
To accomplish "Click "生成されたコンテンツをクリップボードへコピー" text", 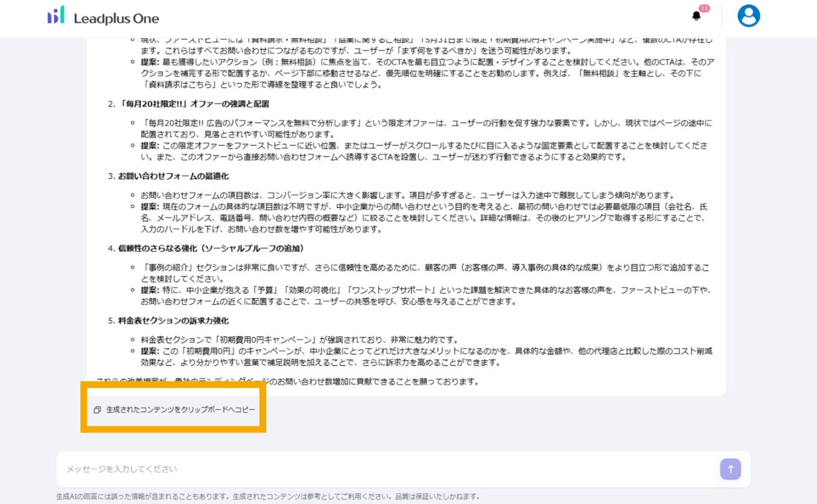I will (180, 410).
